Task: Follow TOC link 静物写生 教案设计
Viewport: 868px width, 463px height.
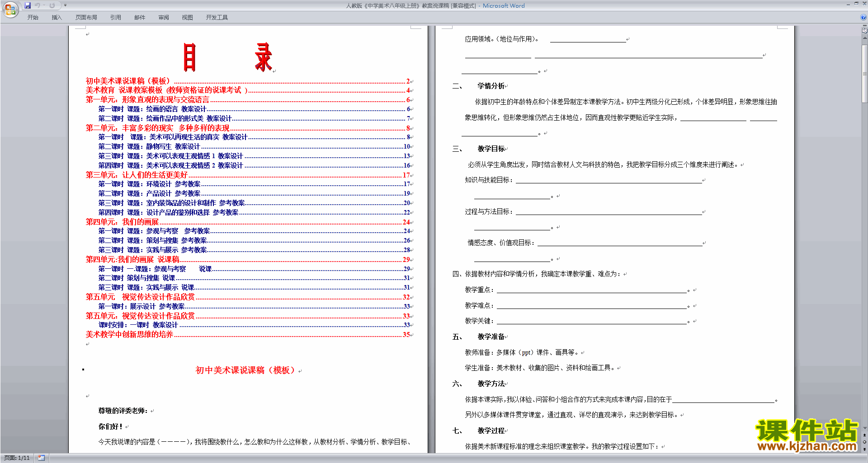Action: coord(254,146)
